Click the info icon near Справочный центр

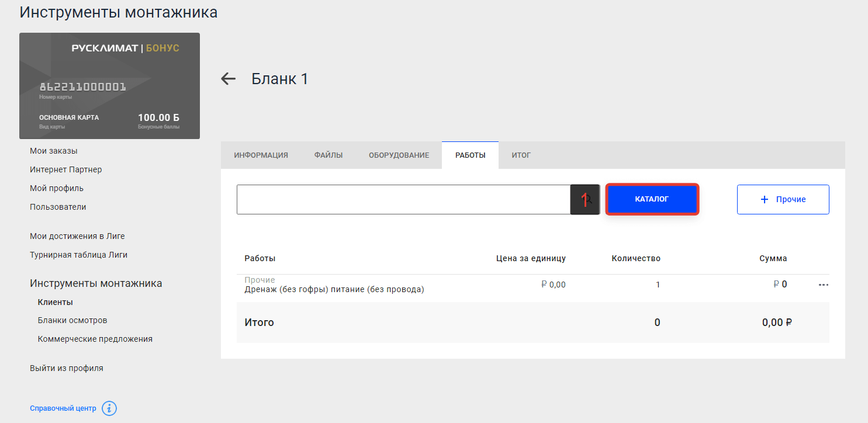(109, 408)
